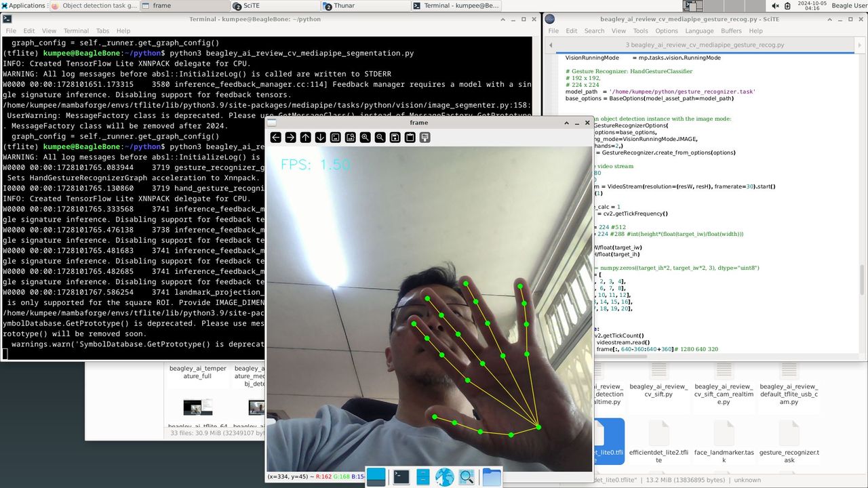Open Tabs menu in Terminal window
The image size is (868, 488).
click(102, 31)
